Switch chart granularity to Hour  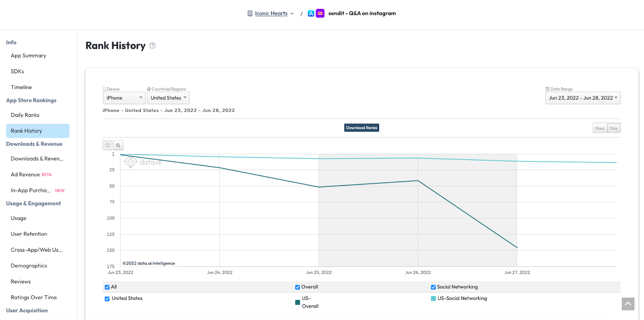click(600, 128)
